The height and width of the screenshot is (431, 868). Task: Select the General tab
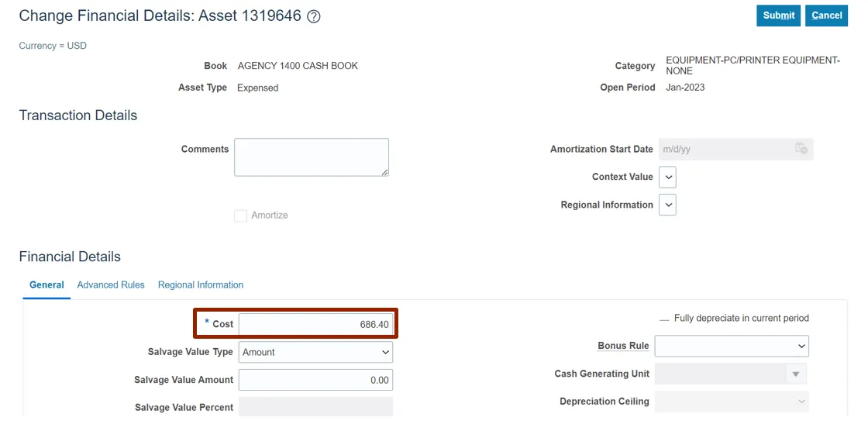coord(46,284)
